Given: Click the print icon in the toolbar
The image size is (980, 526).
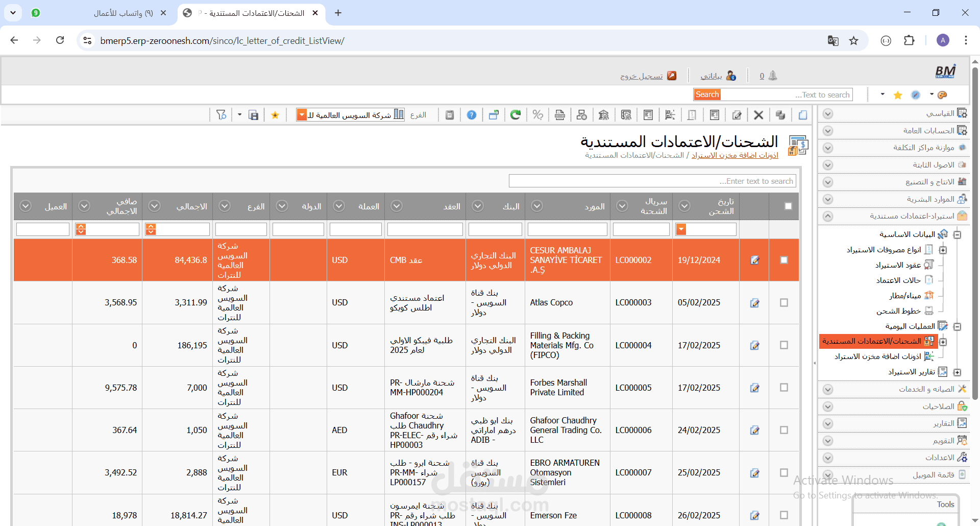Looking at the screenshot, I should (559, 114).
